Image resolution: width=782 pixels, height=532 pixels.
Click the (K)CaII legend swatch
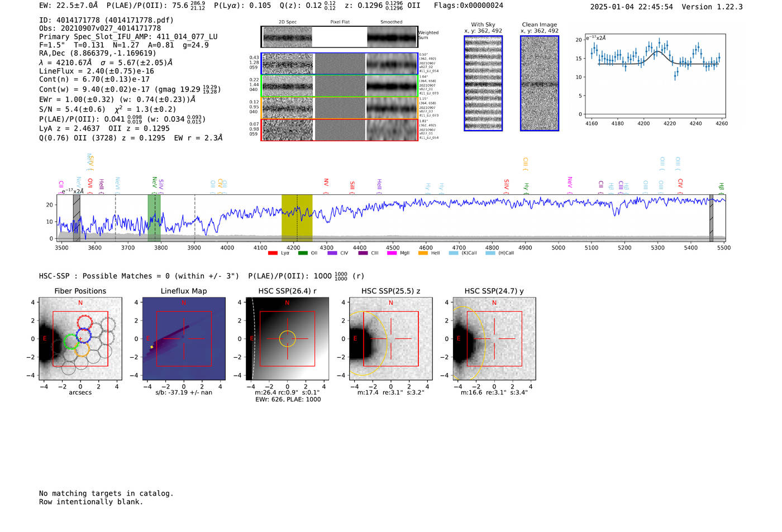(454, 253)
